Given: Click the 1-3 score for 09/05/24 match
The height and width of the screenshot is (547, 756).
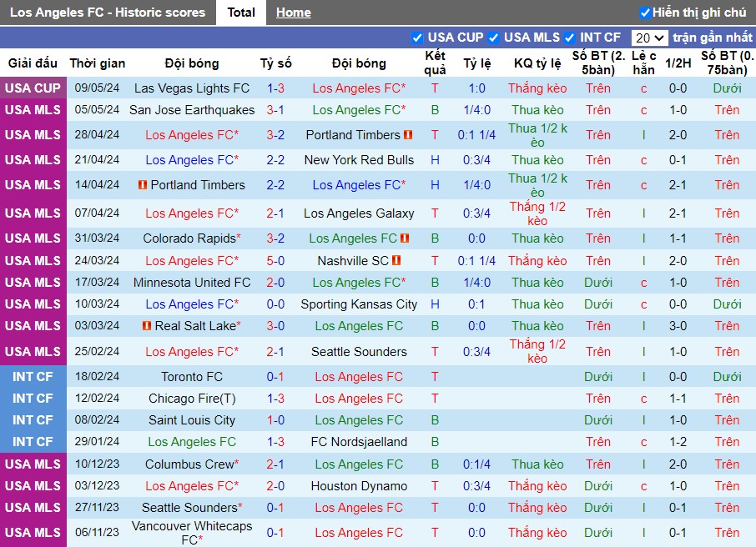Looking at the screenshot, I should pyautogui.click(x=276, y=88).
